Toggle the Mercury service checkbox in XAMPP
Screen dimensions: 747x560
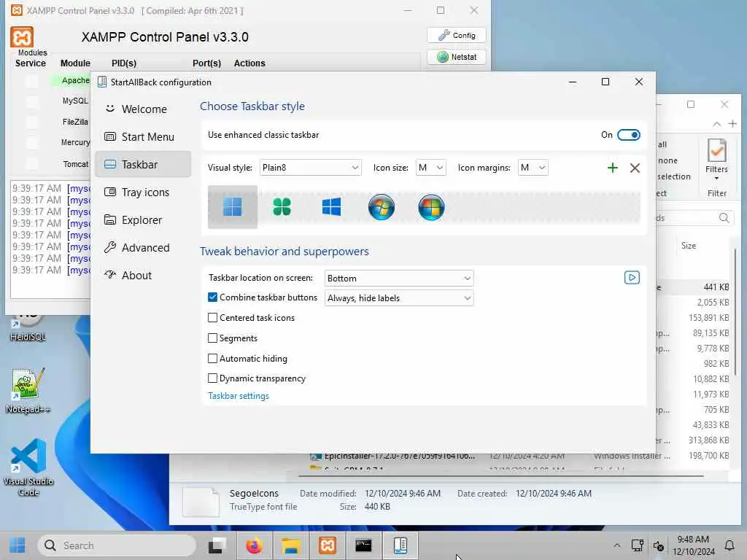point(32,143)
